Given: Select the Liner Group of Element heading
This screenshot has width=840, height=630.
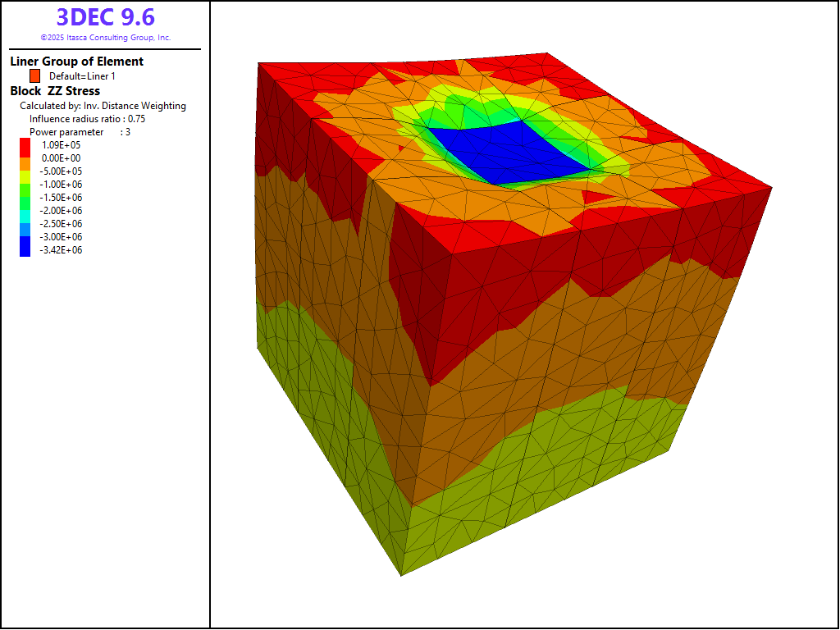Looking at the screenshot, I should click(x=76, y=62).
